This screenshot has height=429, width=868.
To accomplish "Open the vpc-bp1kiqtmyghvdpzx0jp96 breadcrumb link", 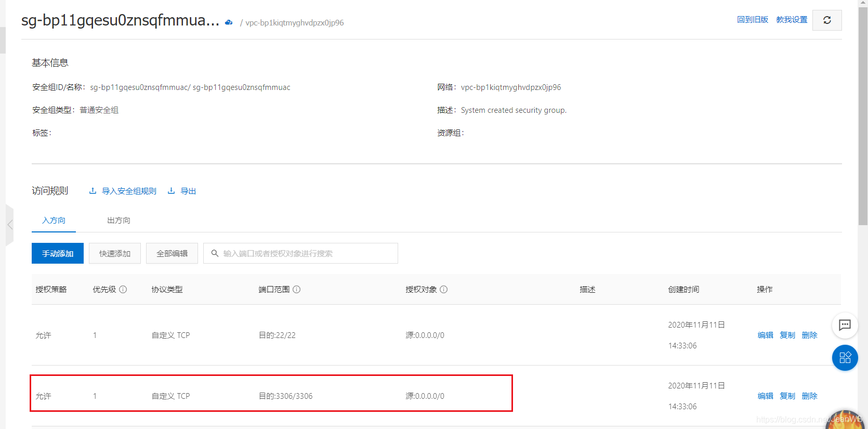I will (295, 23).
